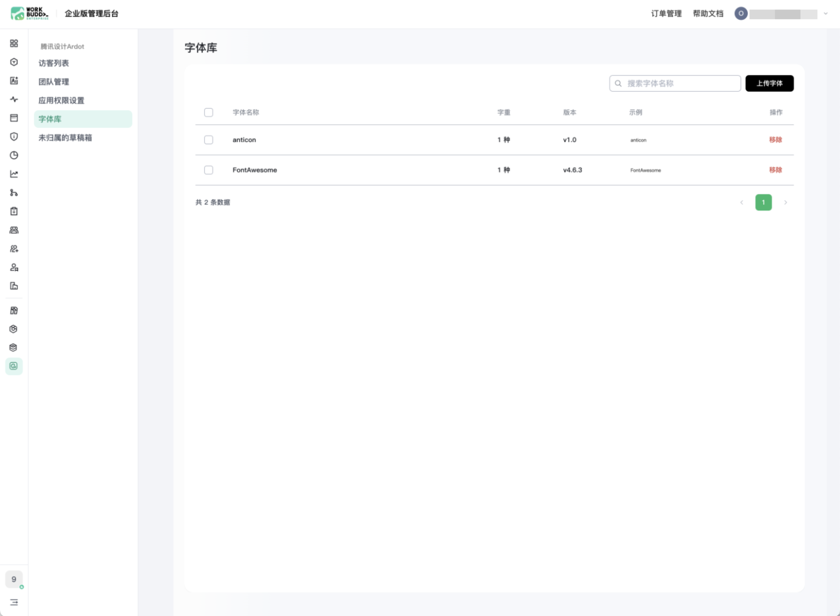Open the activity pulse icon

coord(14,99)
